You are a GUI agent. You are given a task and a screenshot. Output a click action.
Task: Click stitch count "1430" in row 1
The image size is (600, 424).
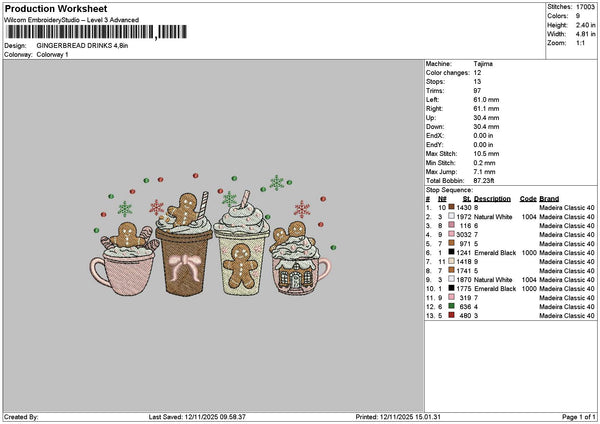(x=464, y=208)
